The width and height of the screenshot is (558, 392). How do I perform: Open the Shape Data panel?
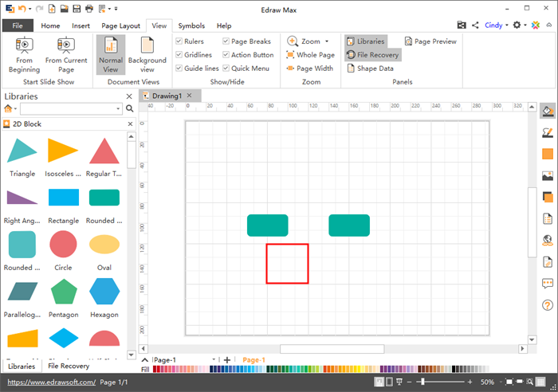371,69
